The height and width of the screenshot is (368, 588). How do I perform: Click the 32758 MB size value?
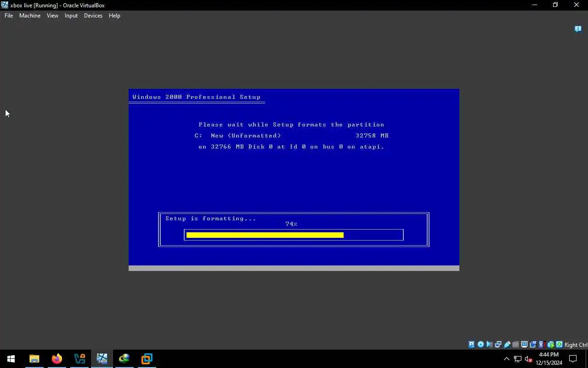(x=372, y=136)
